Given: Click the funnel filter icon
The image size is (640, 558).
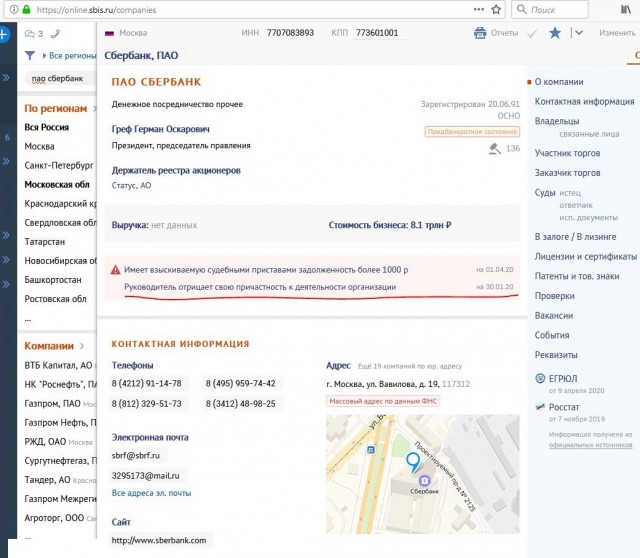Looking at the screenshot, I should click(x=30, y=56).
